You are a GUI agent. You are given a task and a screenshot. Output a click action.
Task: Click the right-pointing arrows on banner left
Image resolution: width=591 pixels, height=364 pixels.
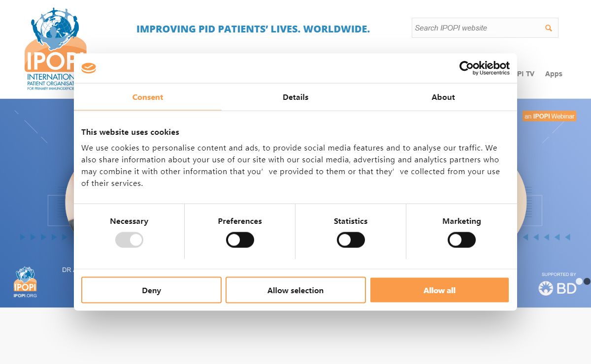coord(43,237)
